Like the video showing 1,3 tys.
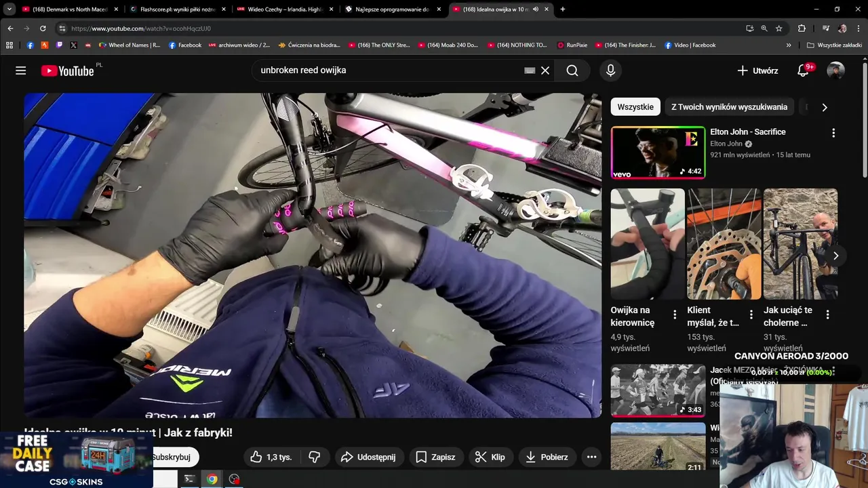Screen dimensions: 868x488 271,457
